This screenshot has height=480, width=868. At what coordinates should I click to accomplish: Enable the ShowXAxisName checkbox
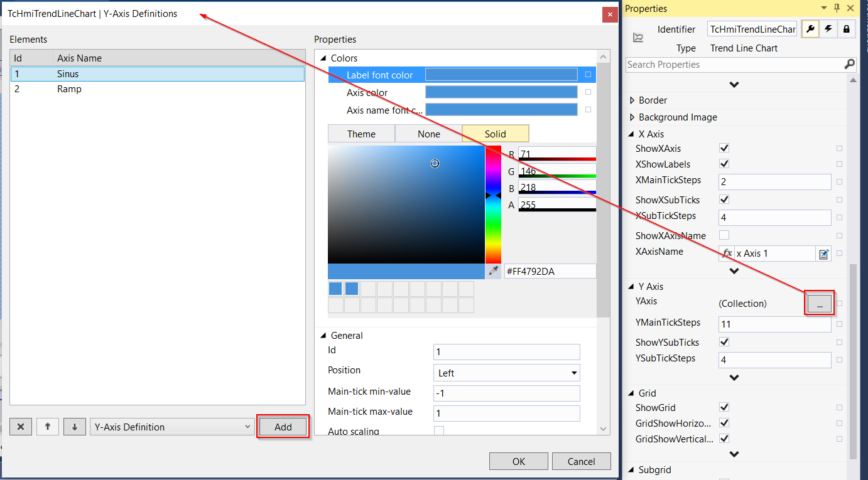[x=724, y=235]
